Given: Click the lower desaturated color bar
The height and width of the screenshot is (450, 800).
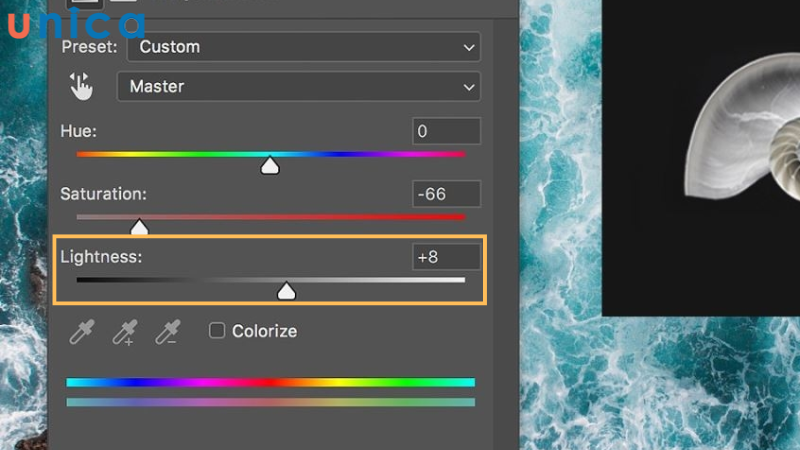Looking at the screenshot, I should (x=270, y=402).
